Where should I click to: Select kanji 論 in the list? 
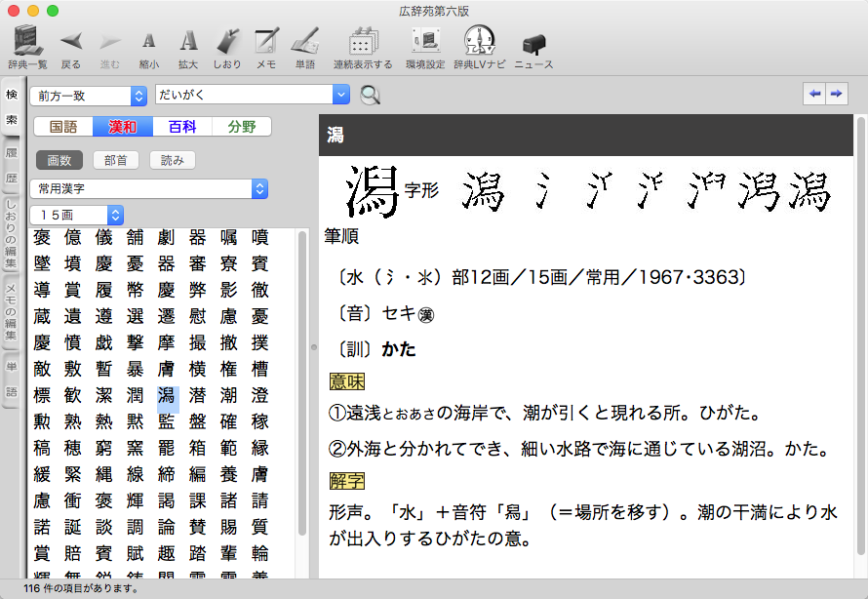tap(166, 527)
